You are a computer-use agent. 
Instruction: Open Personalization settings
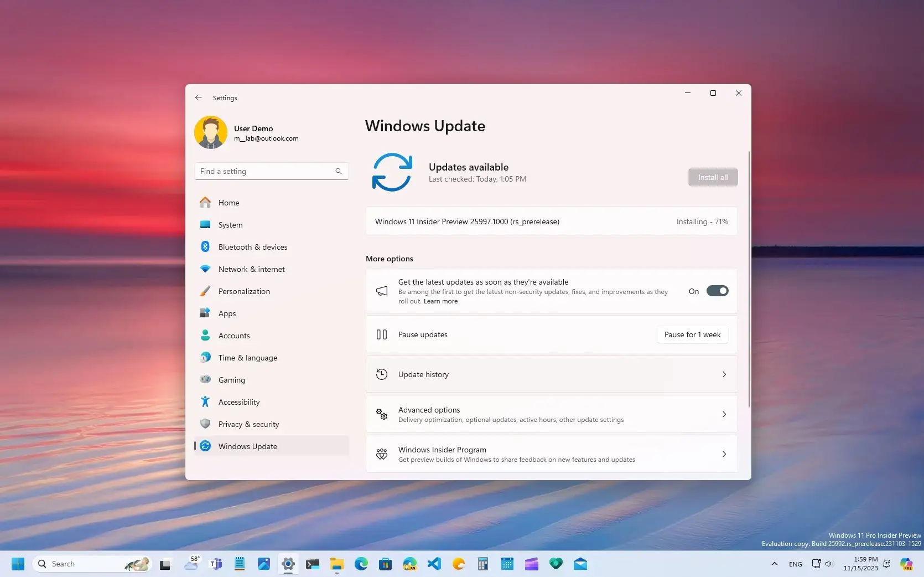[271, 291]
